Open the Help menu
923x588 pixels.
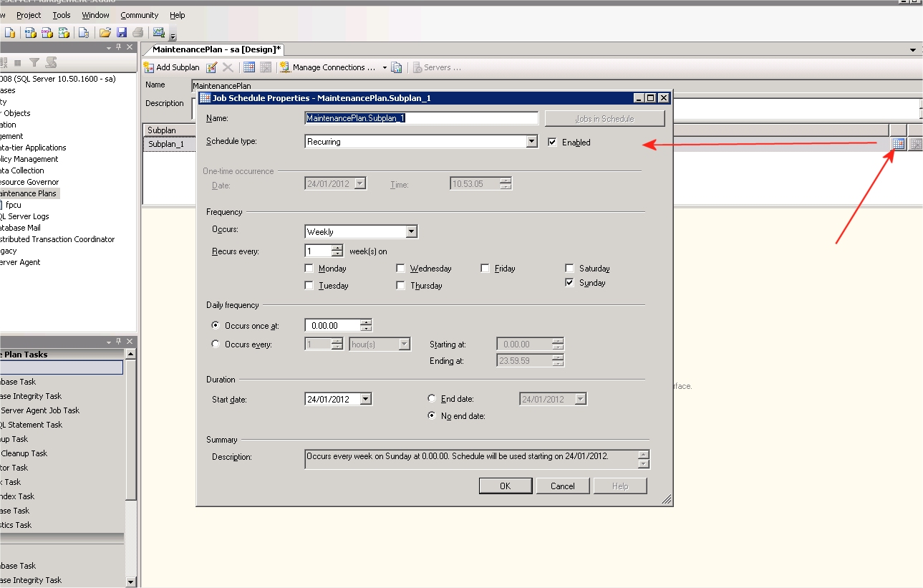(x=178, y=15)
